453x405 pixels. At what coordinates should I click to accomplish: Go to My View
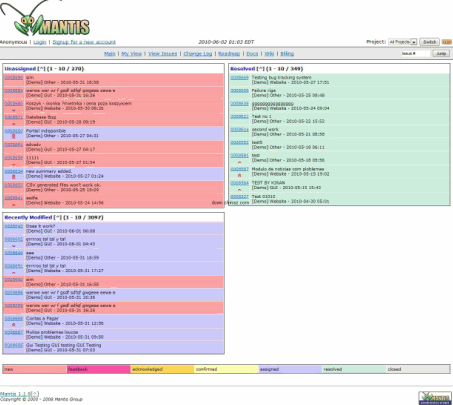(131, 54)
